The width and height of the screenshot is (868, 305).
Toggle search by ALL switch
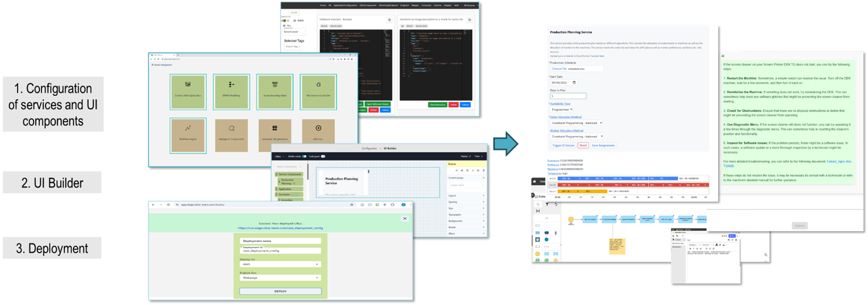coord(284,26)
